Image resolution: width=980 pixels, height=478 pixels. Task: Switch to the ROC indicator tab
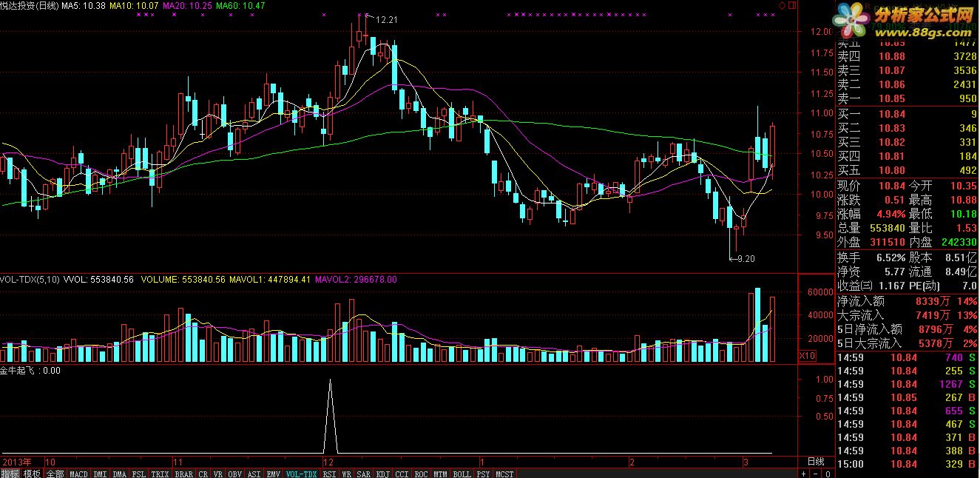pyautogui.click(x=421, y=473)
